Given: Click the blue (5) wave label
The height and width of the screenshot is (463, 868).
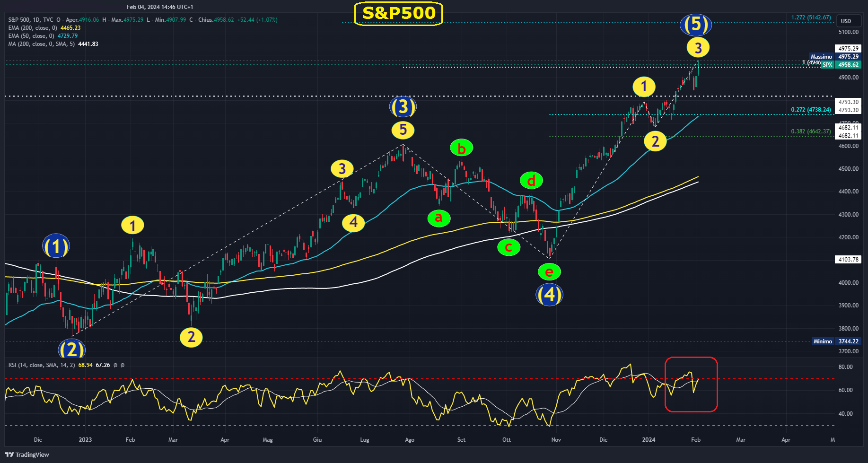Looking at the screenshot, I should pos(696,24).
